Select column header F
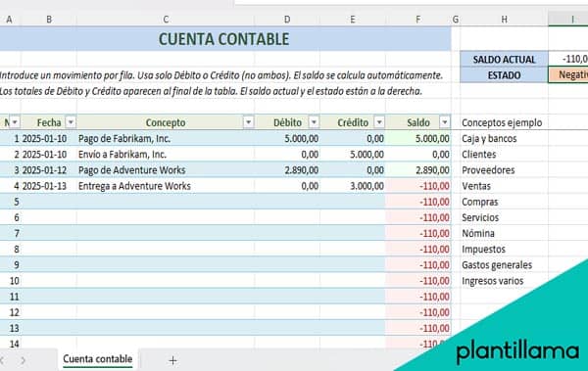 click(x=418, y=20)
